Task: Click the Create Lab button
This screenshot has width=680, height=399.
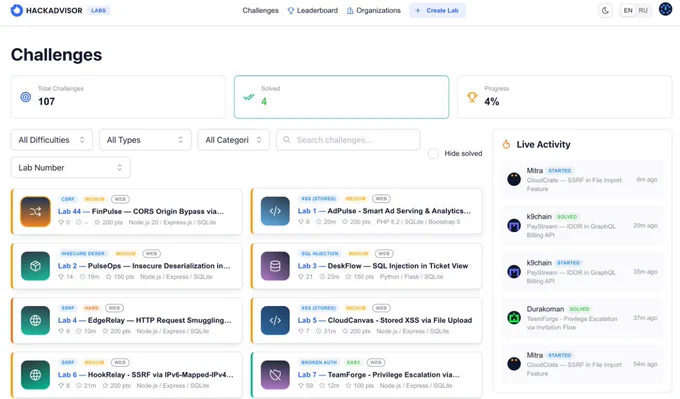Action: coord(437,10)
